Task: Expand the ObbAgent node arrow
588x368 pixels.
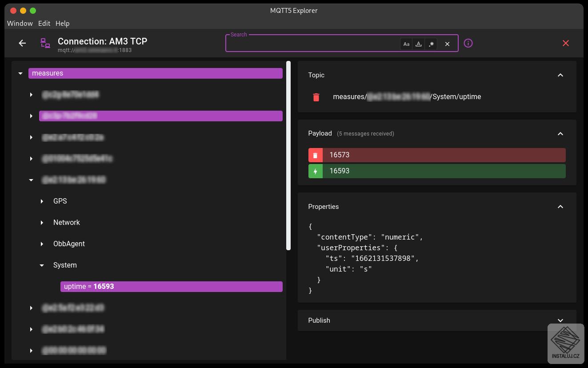Action: click(x=42, y=244)
